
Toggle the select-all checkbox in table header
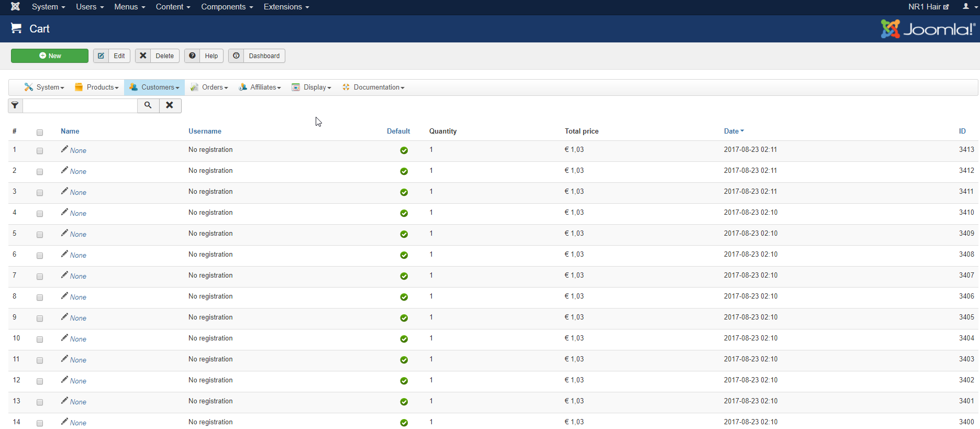[x=40, y=133]
